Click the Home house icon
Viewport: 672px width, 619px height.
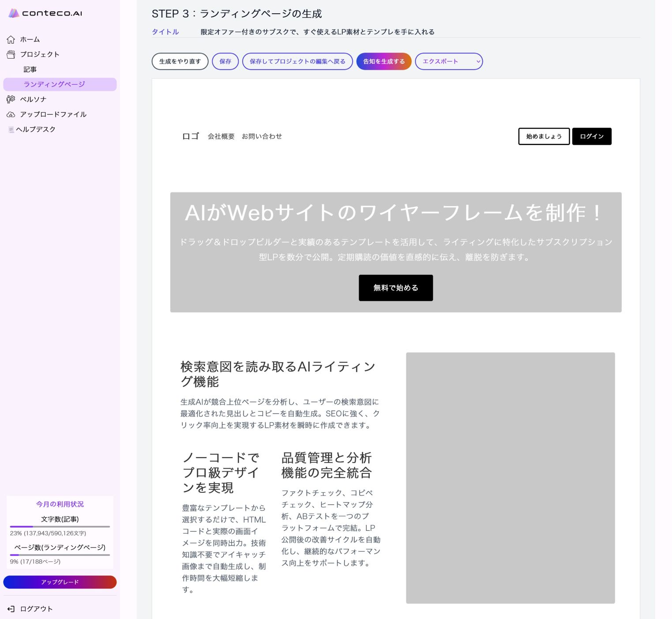pos(11,40)
